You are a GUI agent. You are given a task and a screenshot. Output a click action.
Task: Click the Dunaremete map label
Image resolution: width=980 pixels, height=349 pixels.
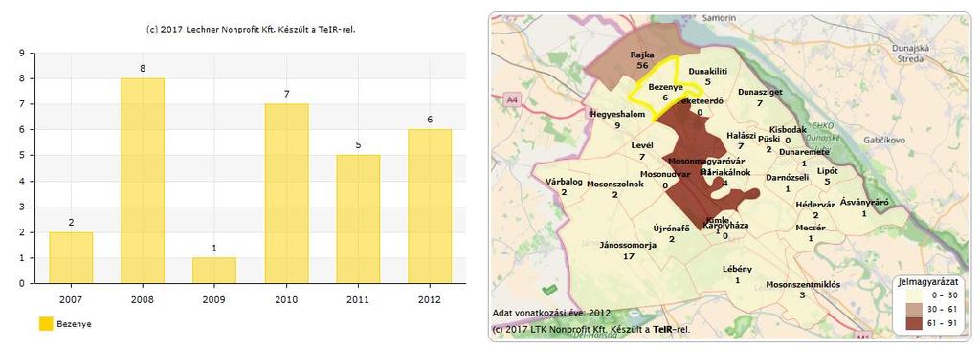[804, 152]
